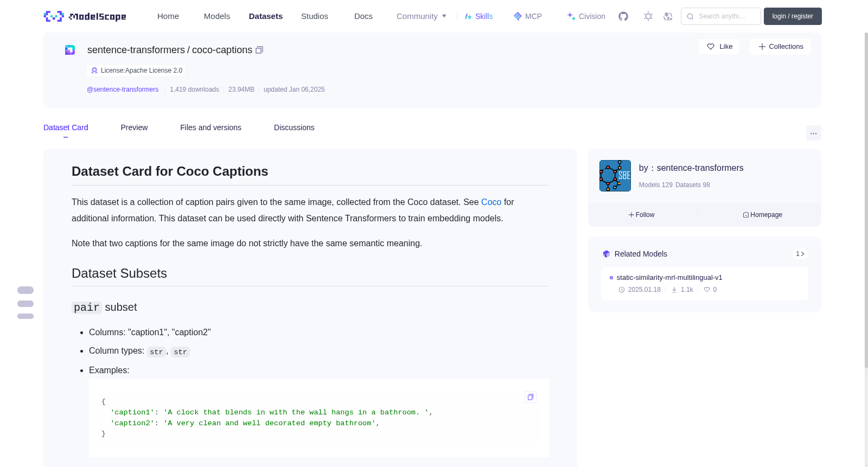Viewport: 868px width, 467px height.
Task: Click the "pair" code label
Action: tap(87, 308)
